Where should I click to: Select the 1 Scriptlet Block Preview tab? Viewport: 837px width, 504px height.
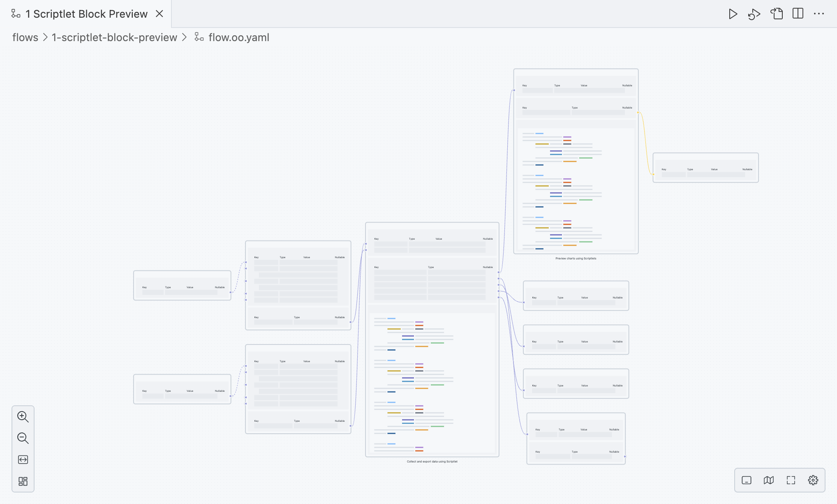coord(86,14)
